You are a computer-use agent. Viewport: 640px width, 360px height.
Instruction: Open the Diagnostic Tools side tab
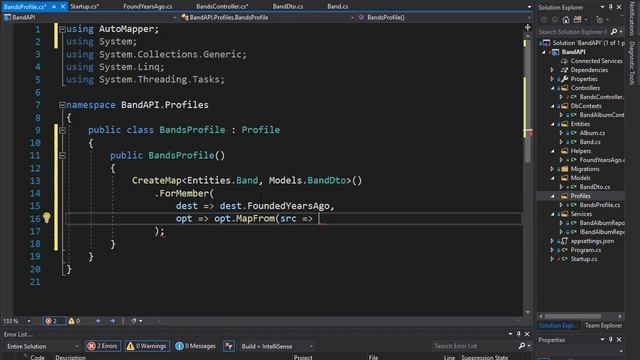pos(632,63)
